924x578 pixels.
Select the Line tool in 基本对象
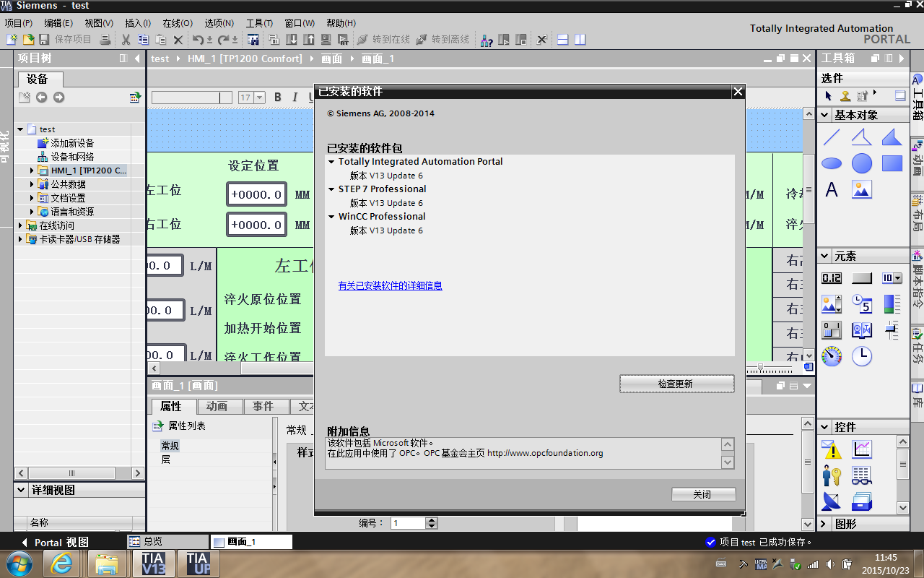click(832, 137)
